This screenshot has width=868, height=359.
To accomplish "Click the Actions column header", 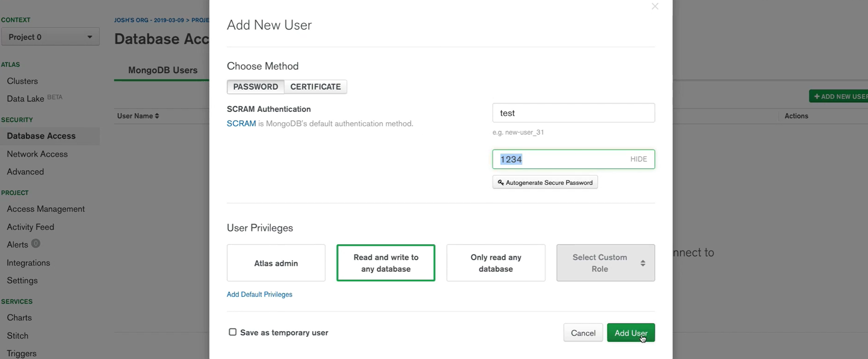I will (796, 116).
